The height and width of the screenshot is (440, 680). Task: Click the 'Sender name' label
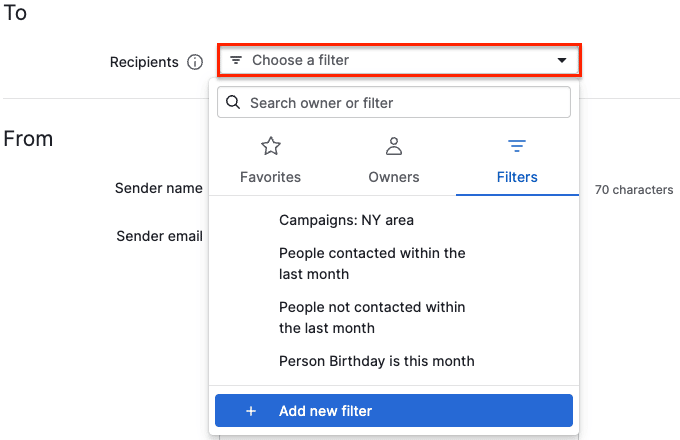point(159,188)
